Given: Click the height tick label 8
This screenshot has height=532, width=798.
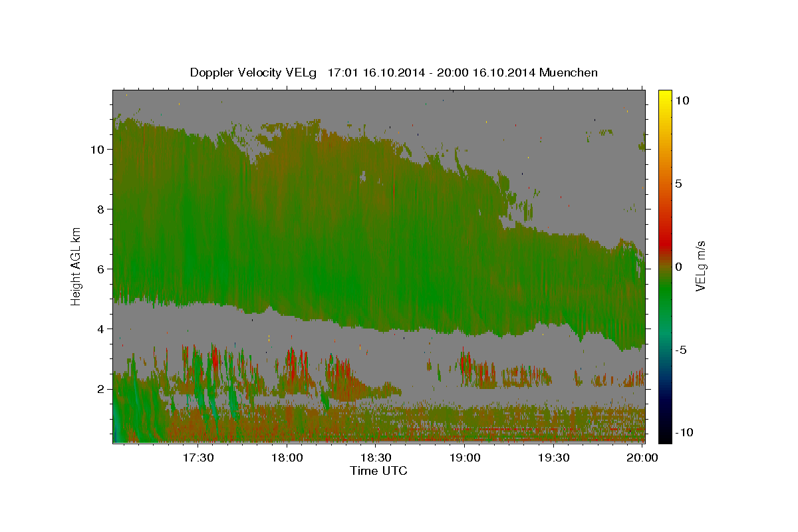Looking at the screenshot, I should 101,209.
